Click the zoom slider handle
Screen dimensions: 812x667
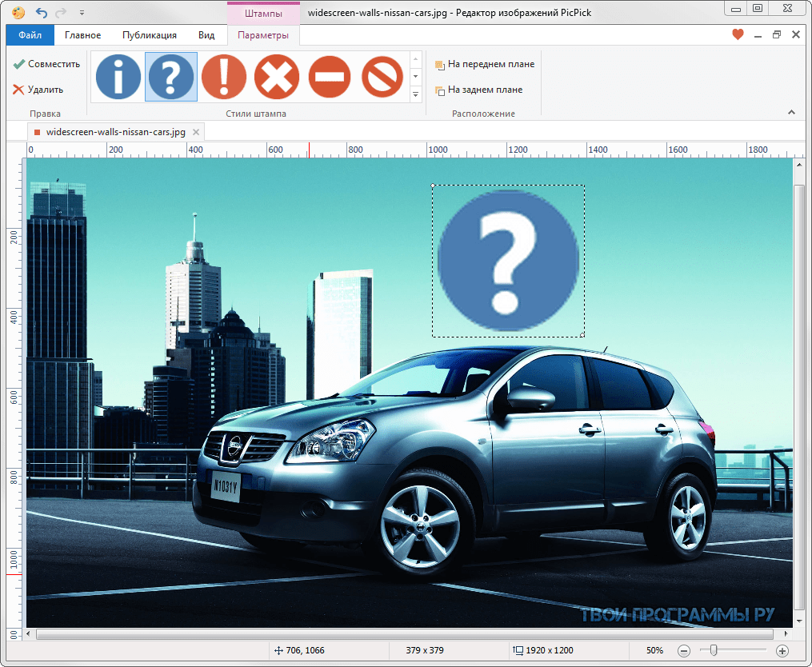[x=714, y=650]
